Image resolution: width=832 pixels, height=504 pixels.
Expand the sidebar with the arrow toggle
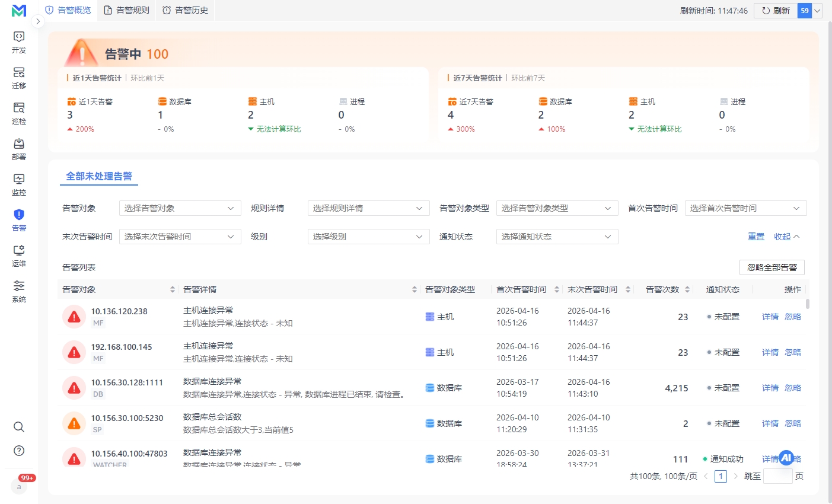point(37,21)
